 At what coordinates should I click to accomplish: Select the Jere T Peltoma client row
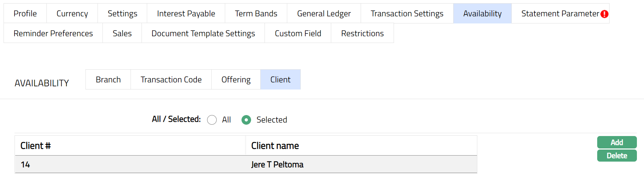pos(245,164)
